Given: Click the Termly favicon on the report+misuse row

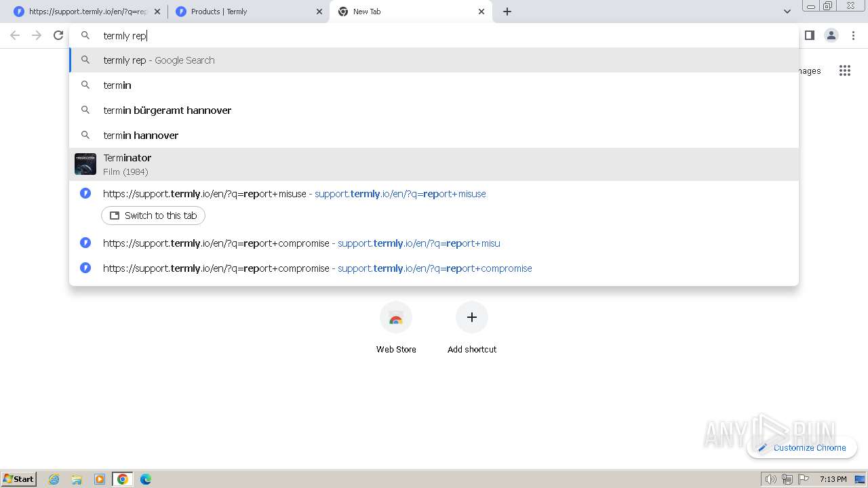Looking at the screenshot, I should [x=85, y=193].
